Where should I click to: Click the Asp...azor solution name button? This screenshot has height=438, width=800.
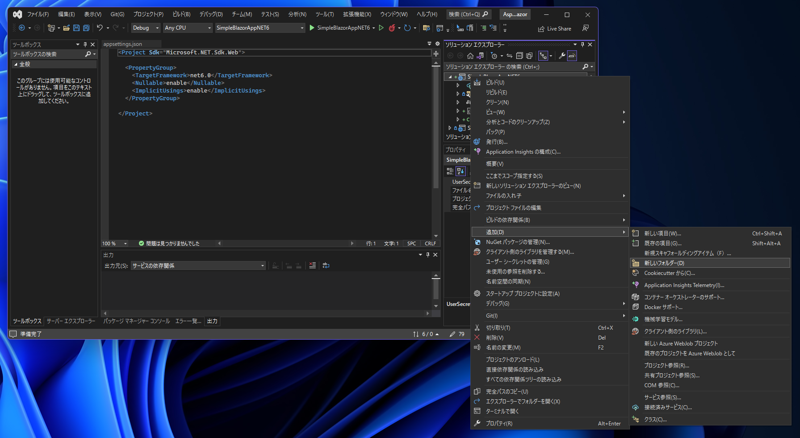click(x=515, y=14)
